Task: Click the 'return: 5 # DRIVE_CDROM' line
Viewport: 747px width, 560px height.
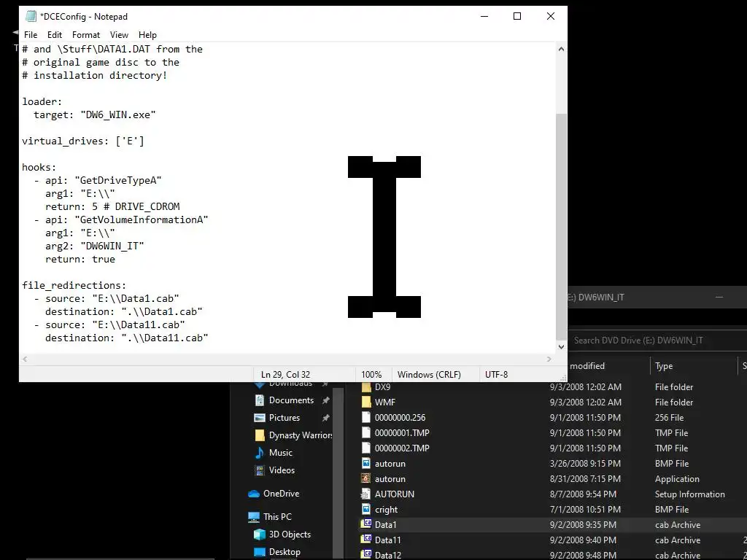Action: point(112,206)
